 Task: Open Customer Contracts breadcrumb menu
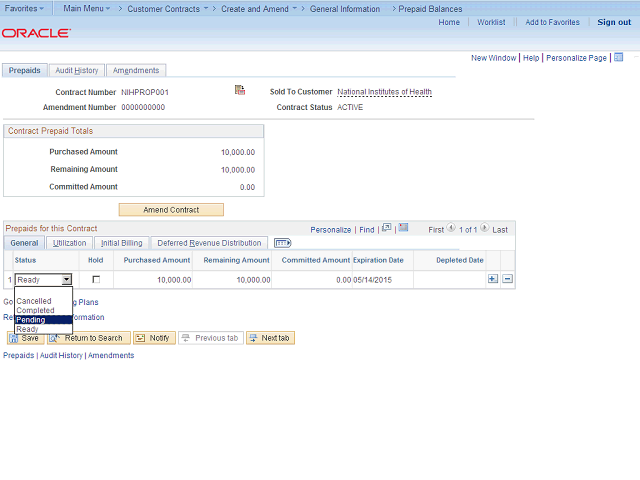pos(167,9)
